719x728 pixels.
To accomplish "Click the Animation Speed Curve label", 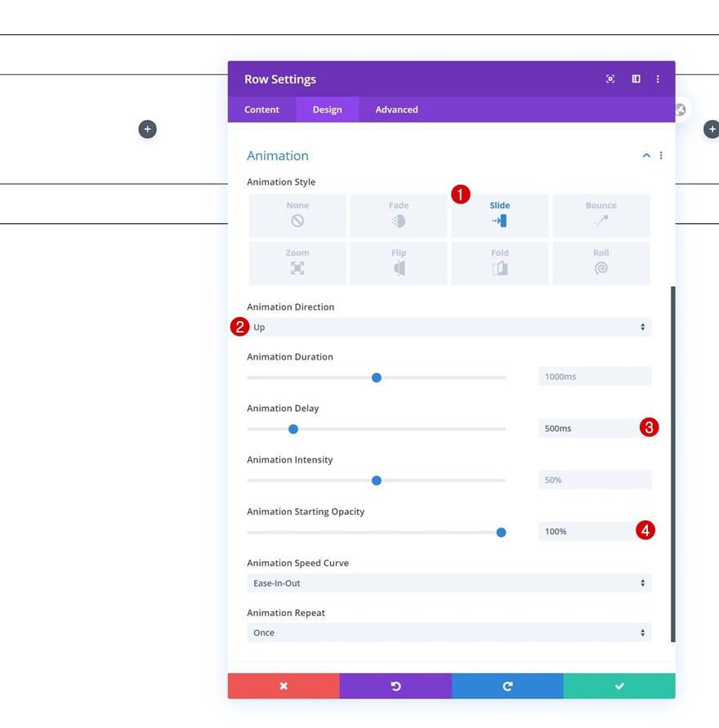I will point(298,563).
